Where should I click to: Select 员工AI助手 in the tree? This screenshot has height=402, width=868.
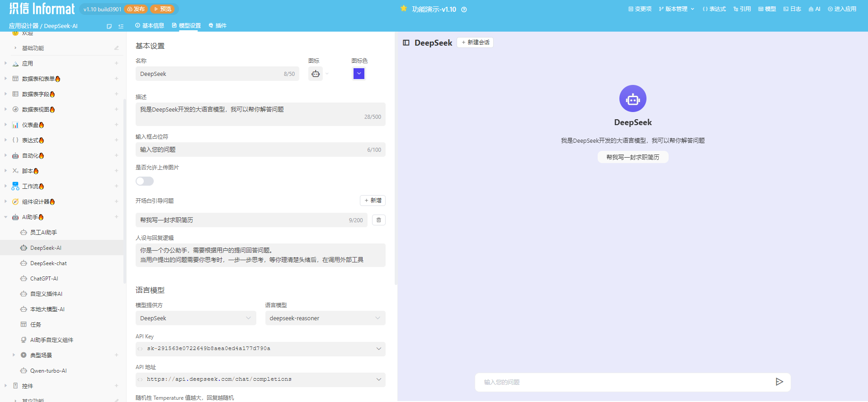pyautogui.click(x=43, y=233)
